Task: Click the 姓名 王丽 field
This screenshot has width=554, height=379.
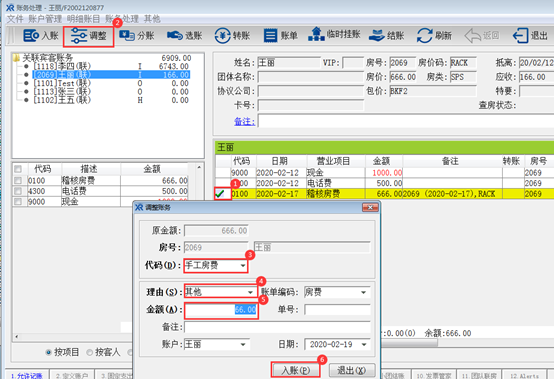Action: (289, 63)
